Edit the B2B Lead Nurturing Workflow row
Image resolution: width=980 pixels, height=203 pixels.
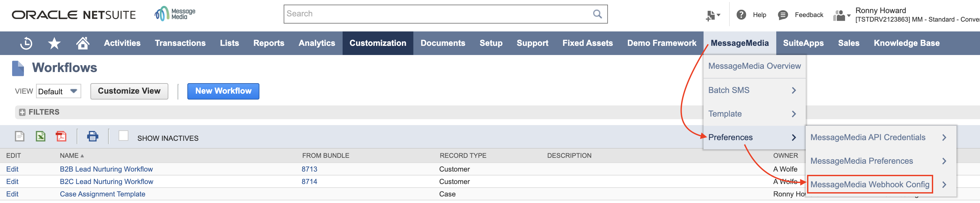point(12,169)
